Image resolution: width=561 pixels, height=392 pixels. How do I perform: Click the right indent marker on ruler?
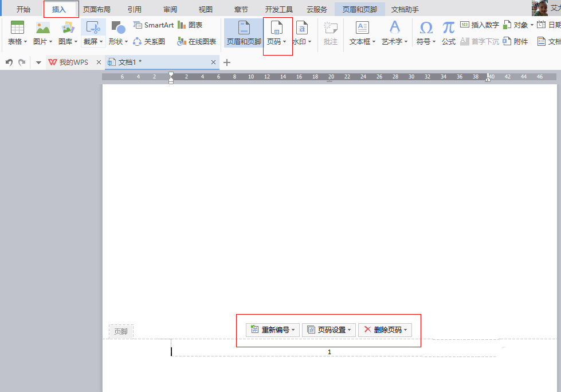pyautogui.click(x=487, y=77)
